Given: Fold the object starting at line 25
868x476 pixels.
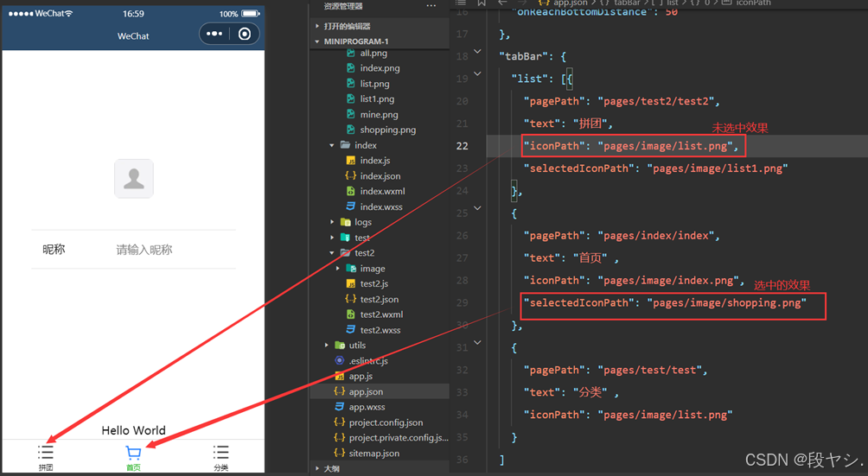Looking at the screenshot, I should 477,208.
